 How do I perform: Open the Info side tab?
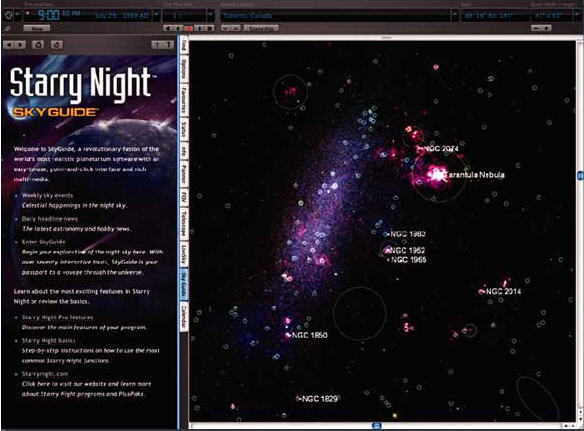(x=184, y=150)
